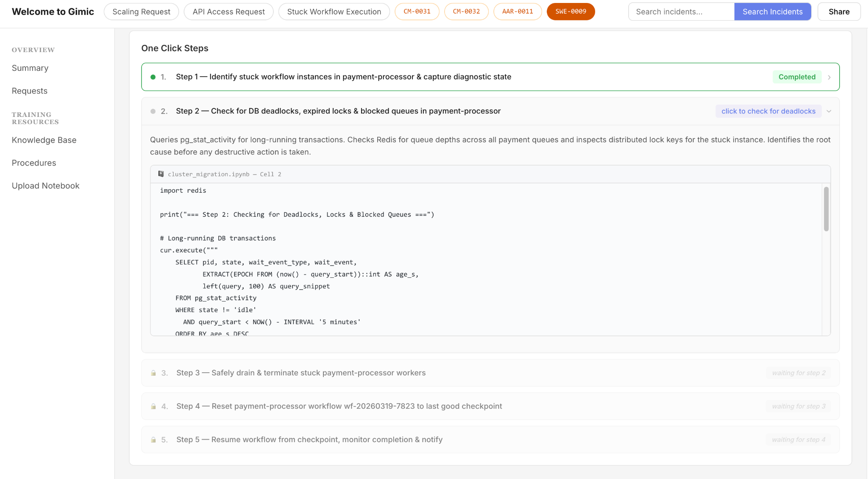Focus the Search incidents input field

(x=682, y=12)
